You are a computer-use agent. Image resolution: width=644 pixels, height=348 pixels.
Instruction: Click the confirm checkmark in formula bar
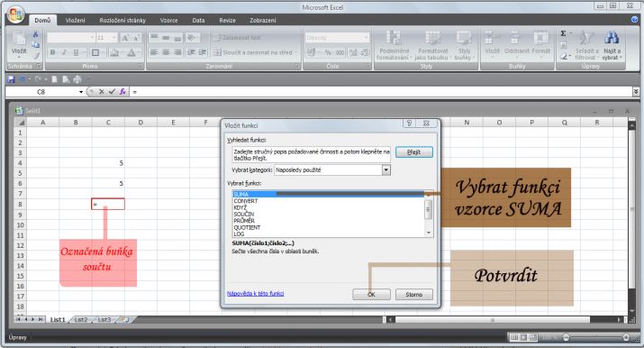tap(112, 92)
